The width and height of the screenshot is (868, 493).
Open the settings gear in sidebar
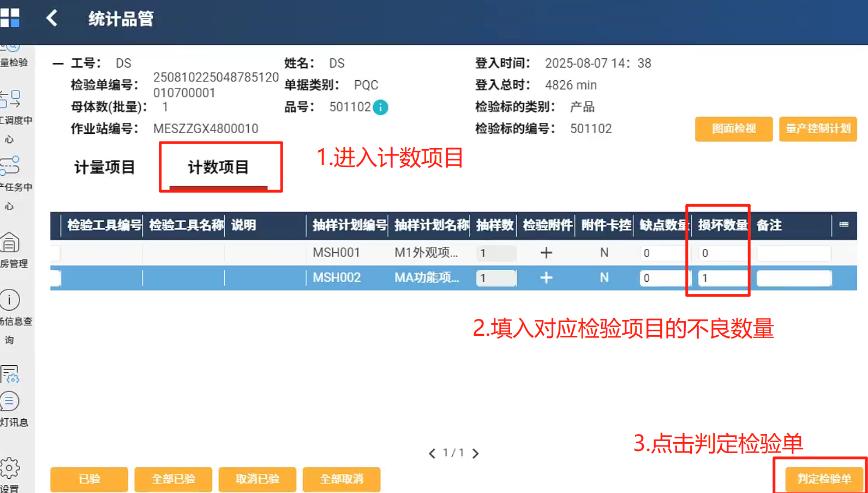pos(10,468)
